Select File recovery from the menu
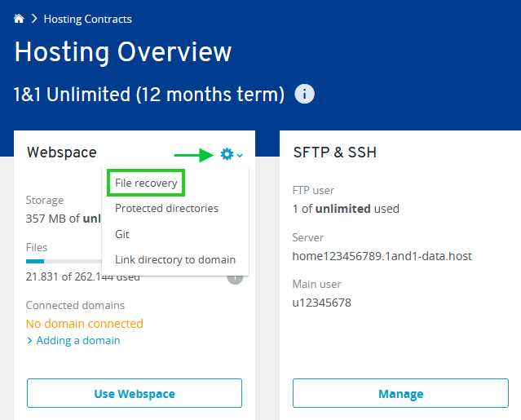 146,183
